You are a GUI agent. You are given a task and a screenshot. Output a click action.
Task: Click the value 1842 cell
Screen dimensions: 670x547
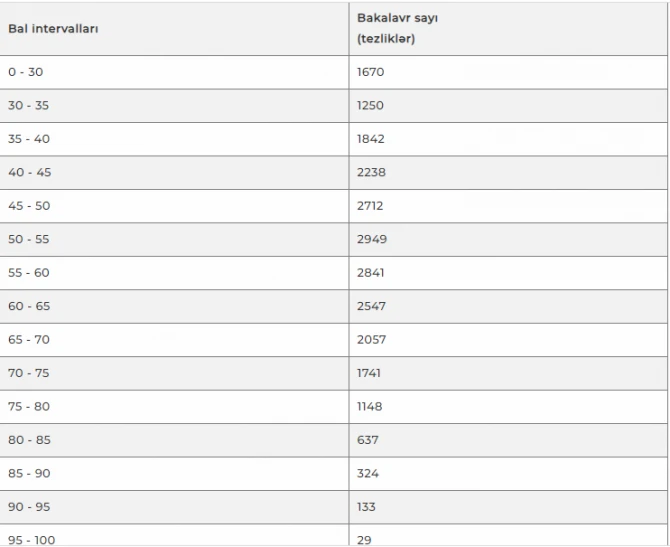[508, 139]
